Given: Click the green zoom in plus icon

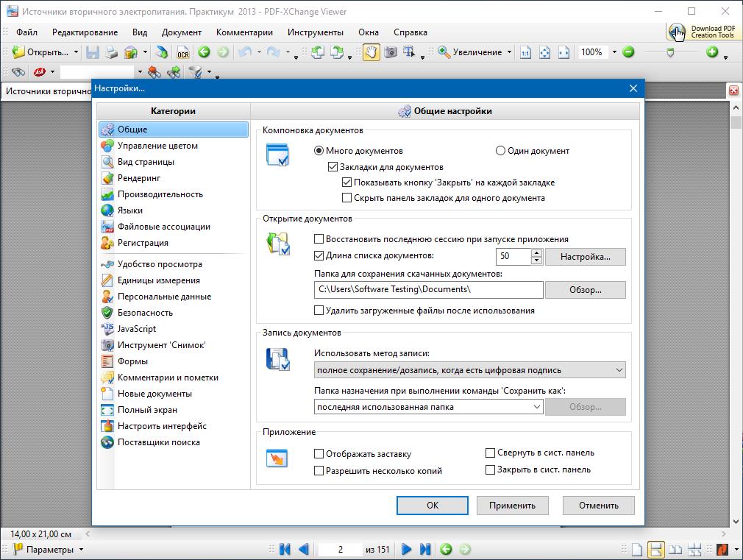Looking at the screenshot, I should click(711, 52).
